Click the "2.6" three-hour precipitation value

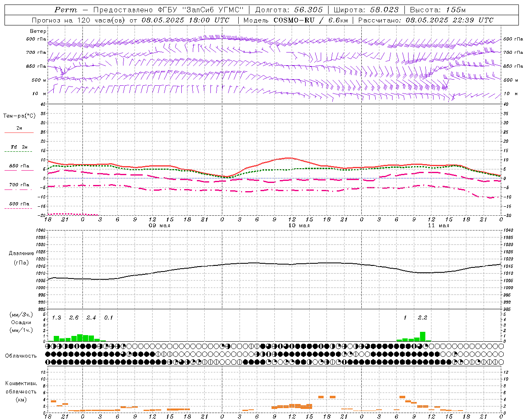tap(74, 318)
